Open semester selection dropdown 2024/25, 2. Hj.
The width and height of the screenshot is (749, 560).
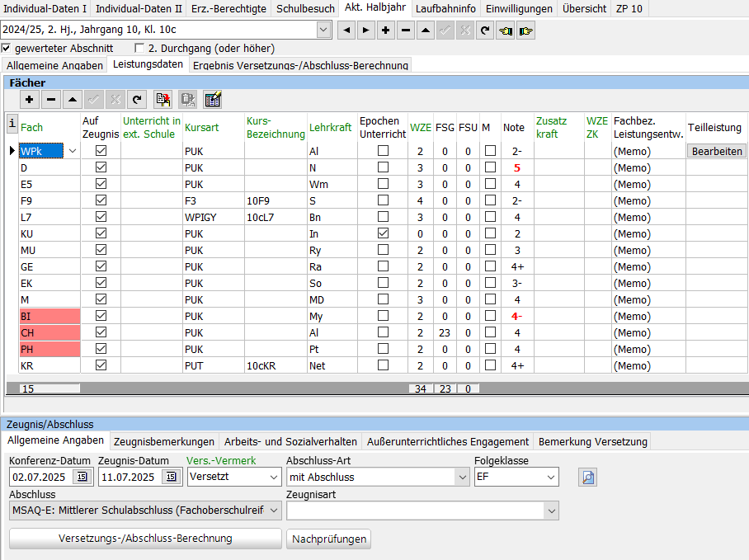[x=323, y=30]
